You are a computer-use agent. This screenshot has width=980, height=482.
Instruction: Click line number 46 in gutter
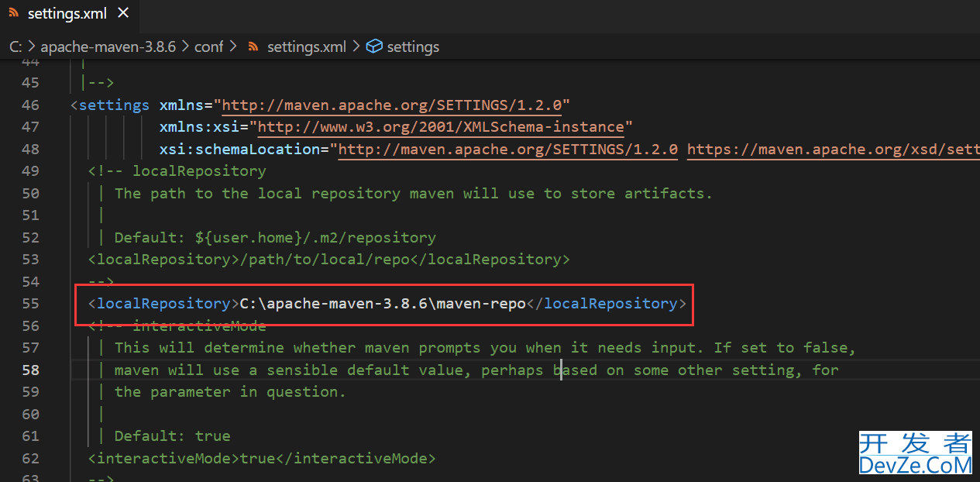(x=30, y=105)
